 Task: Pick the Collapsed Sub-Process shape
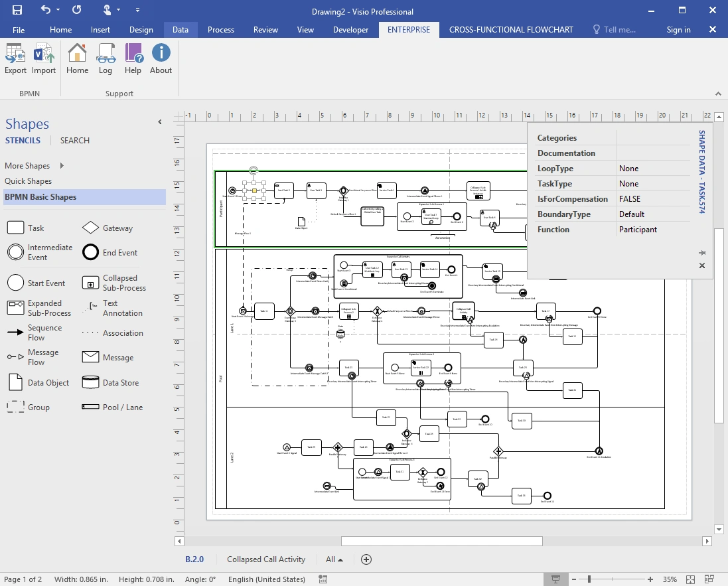tap(91, 283)
